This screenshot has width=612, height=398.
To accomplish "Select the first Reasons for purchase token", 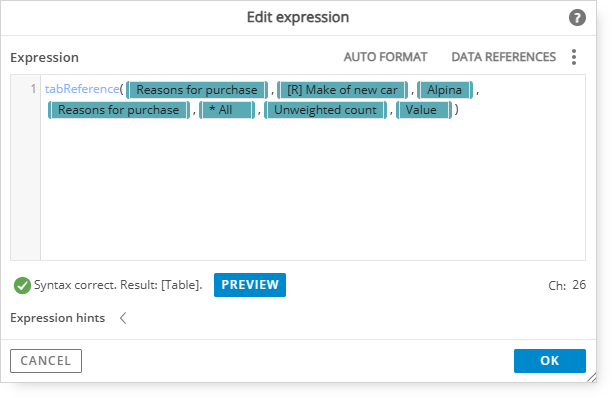I will [197, 90].
